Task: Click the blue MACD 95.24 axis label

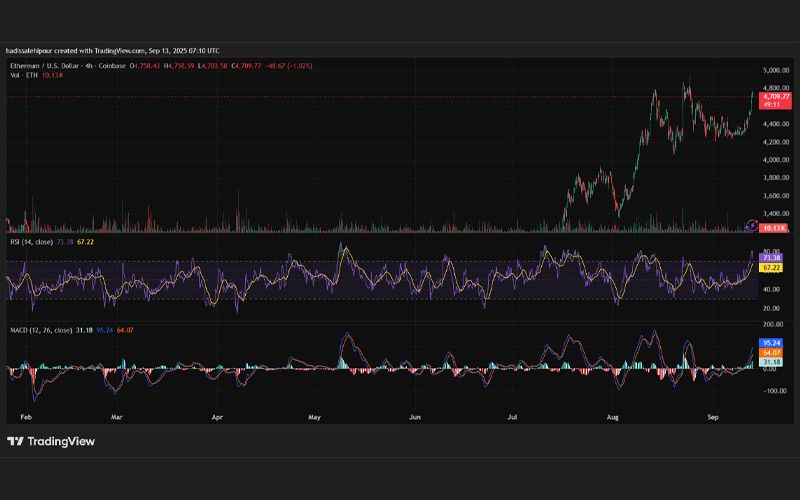Action: click(x=770, y=343)
